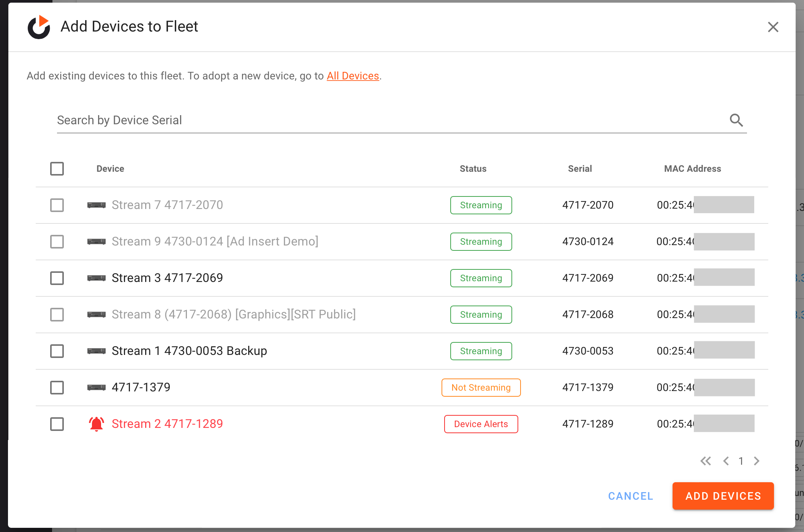Check the checkbox for Stream 3 4717-2069
The image size is (804, 532).
[57, 278]
